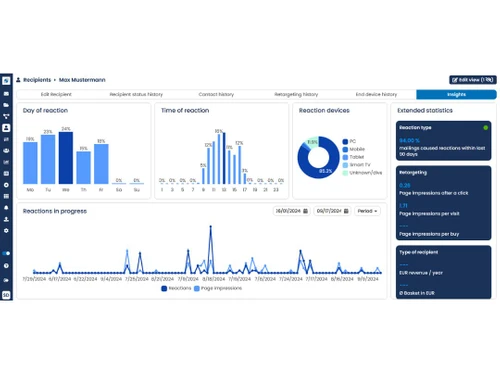500x375 pixels.
Task: Click the start date input field
Action: [x=292, y=211]
